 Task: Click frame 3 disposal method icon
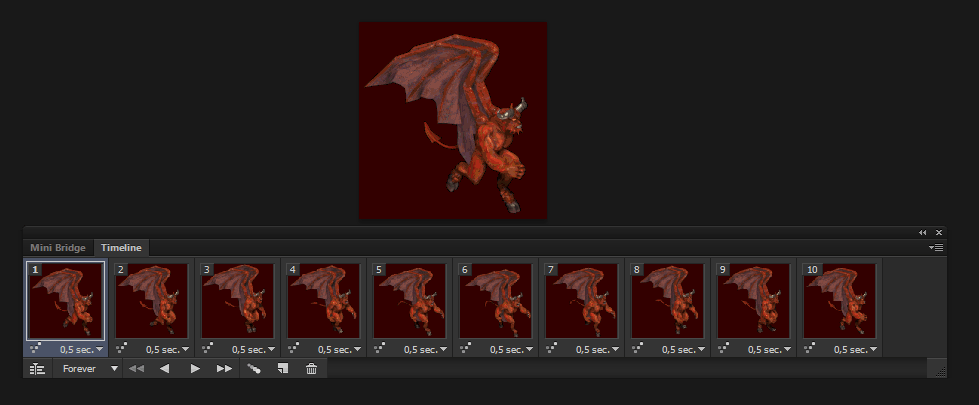tap(207, 348)
